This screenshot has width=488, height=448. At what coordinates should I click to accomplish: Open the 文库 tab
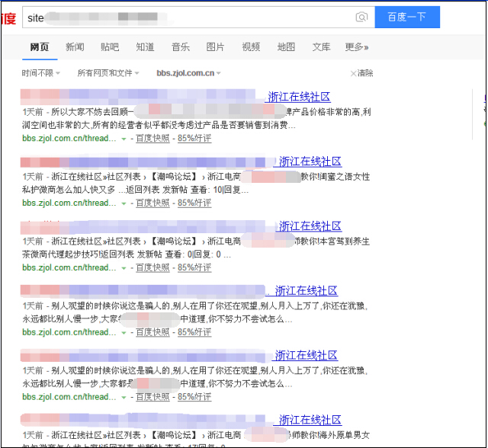tap(321, 47)
